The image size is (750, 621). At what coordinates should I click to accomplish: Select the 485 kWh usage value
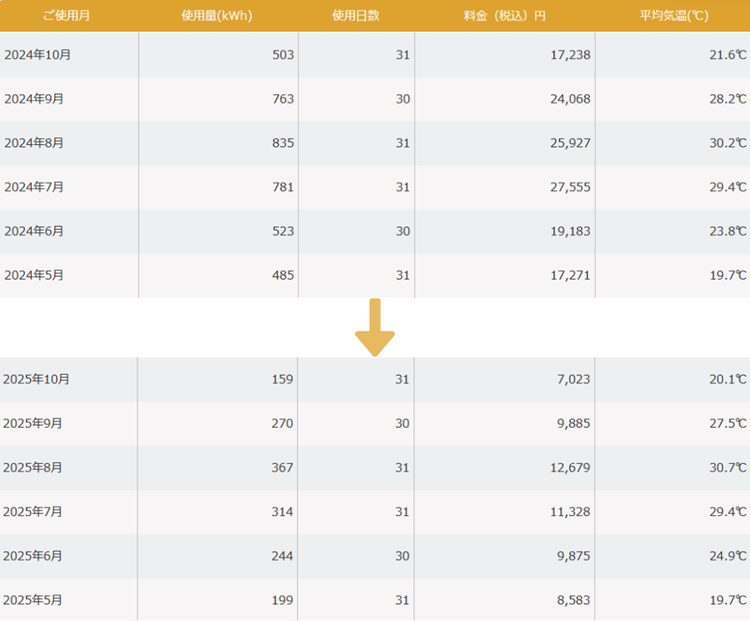point(283,275)
